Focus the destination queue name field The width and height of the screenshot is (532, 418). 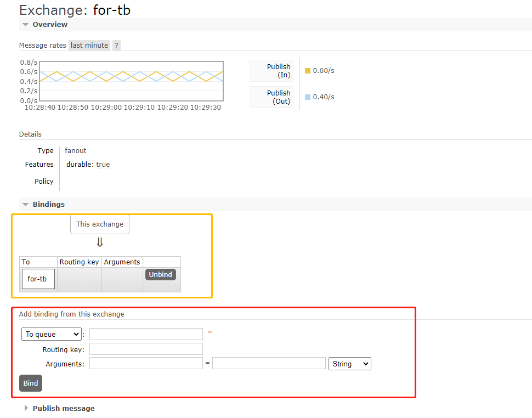146,334
